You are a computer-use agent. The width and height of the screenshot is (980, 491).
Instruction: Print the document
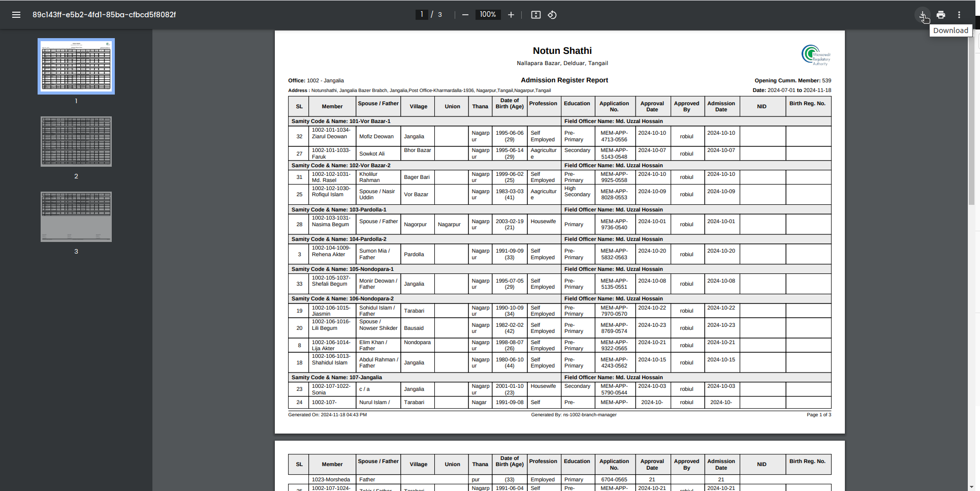[941, 15]
